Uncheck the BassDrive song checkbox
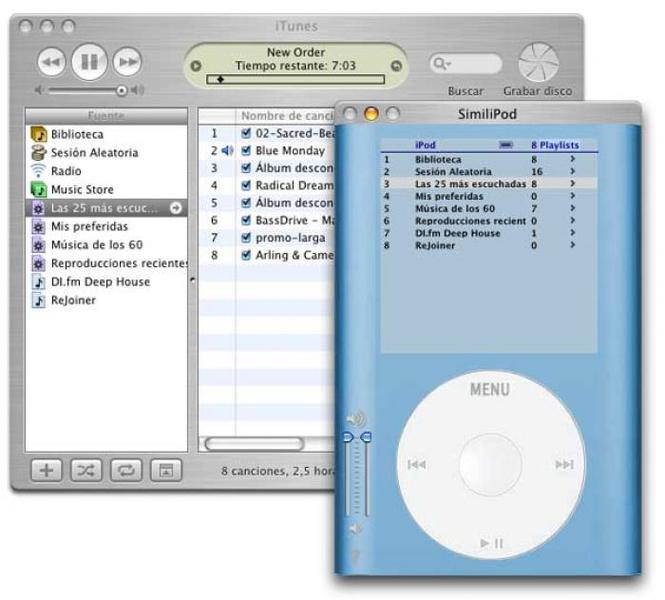The image size is (665, 600). (x=246, y=220)
